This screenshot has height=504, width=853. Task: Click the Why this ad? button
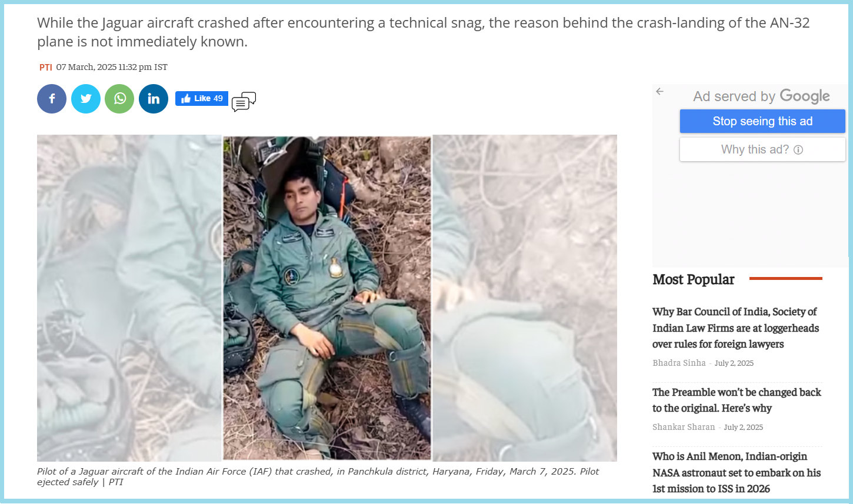click(762, 149)
